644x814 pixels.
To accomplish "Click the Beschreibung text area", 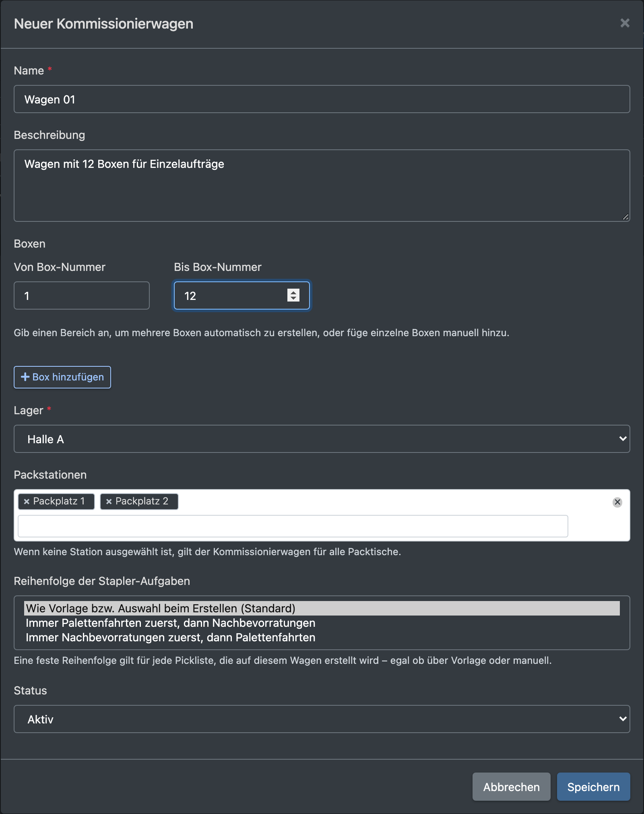I will [x=322, y=186].
